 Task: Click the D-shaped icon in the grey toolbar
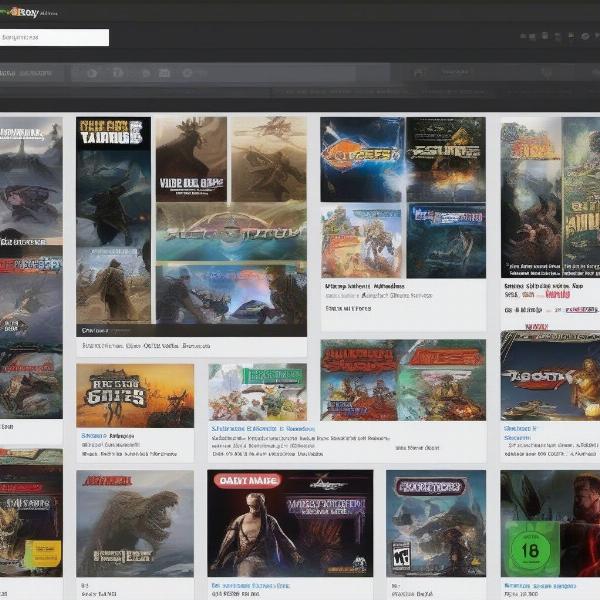(118, 73)
